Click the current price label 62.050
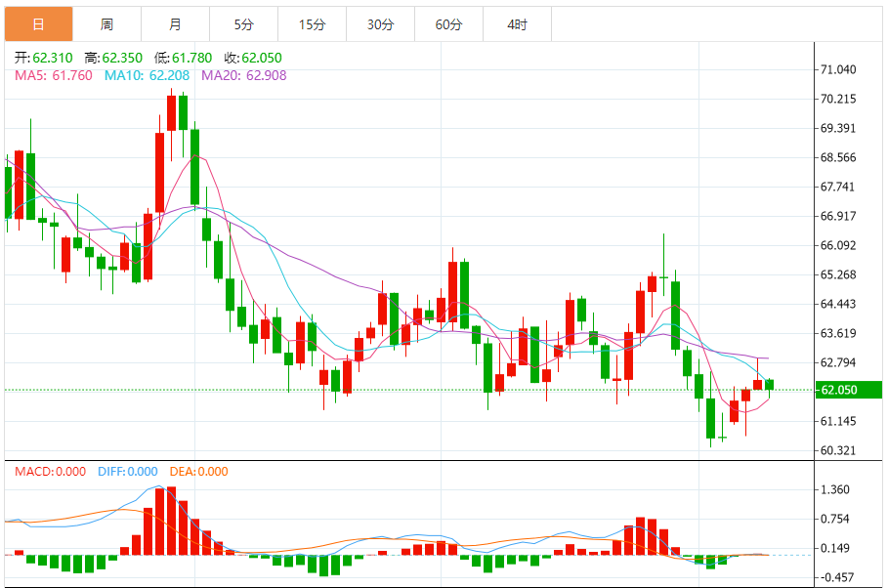888x588 pixels. click(848, 390)
